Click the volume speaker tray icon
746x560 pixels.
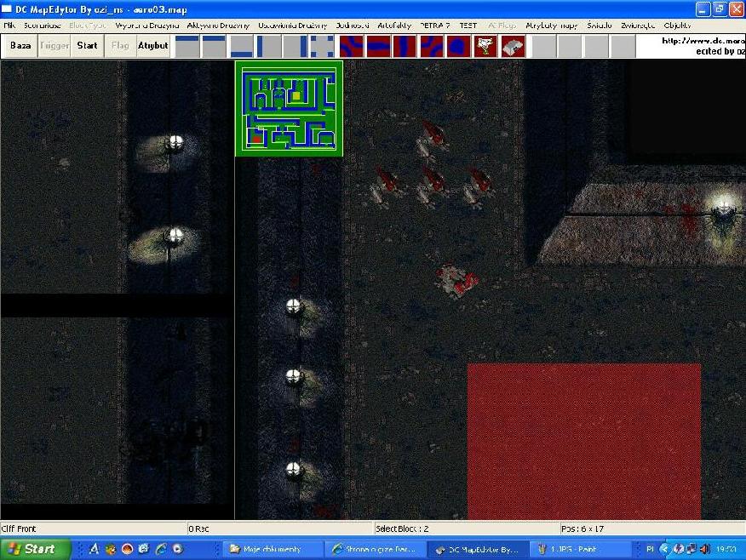pyautogui.click(x=705, y=549)
